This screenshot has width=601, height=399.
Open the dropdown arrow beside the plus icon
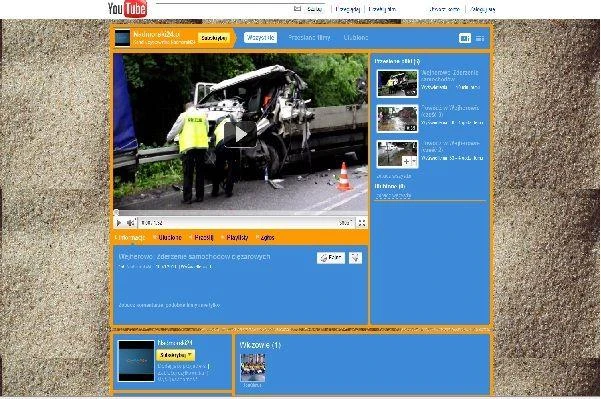tap(414, 161)
